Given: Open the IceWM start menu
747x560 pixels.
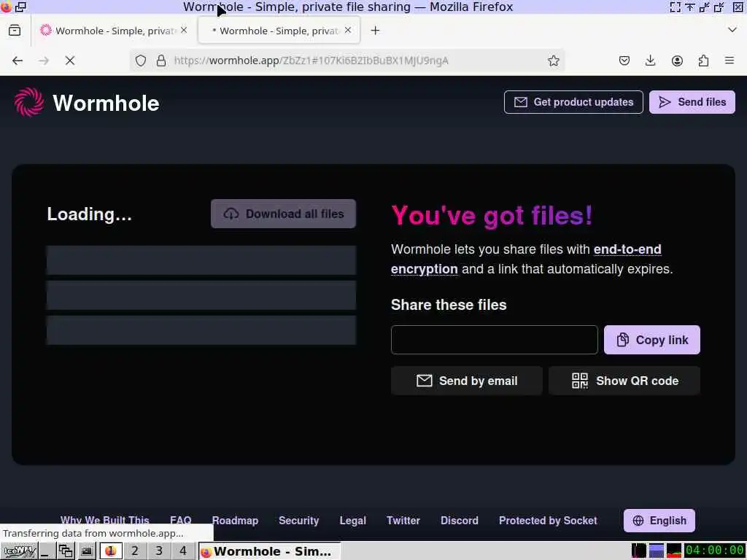Looking at the screenshot, I should pyautogui.click(x=18, y=551).
